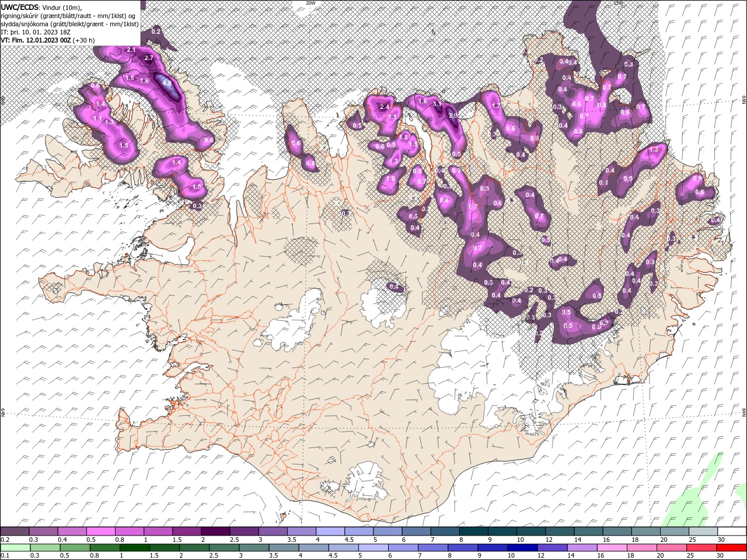Select upper legend swatch from 0.4 to 0.5
The width and height of the screenshot is (747, 560).
pyautogui.click(x=72, y=531)
